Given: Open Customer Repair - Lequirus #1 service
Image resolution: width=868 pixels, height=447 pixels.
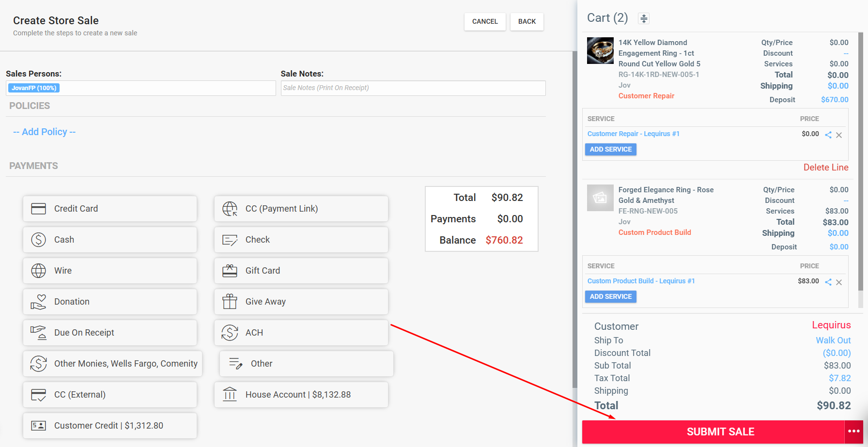Looking at the screenshot, I should 634,134.
